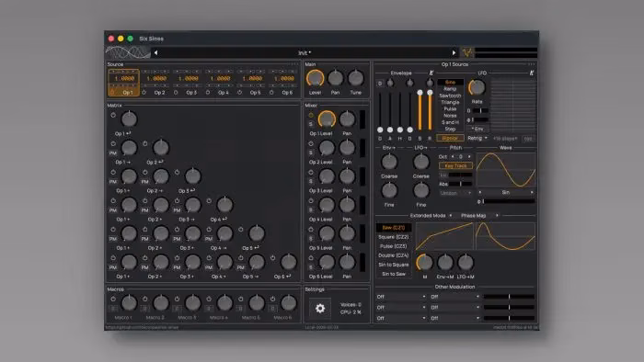The height and width of the screenshot is (362, 644).
Task: Toggle the Op 1 Level power icon in Mixer
Action: pos(311,115)
